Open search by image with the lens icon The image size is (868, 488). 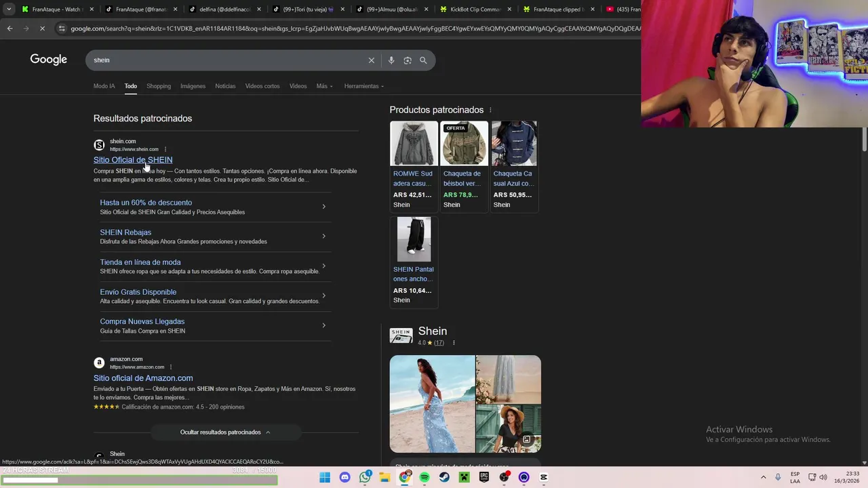pyautogui.click(x=408, y=60)
